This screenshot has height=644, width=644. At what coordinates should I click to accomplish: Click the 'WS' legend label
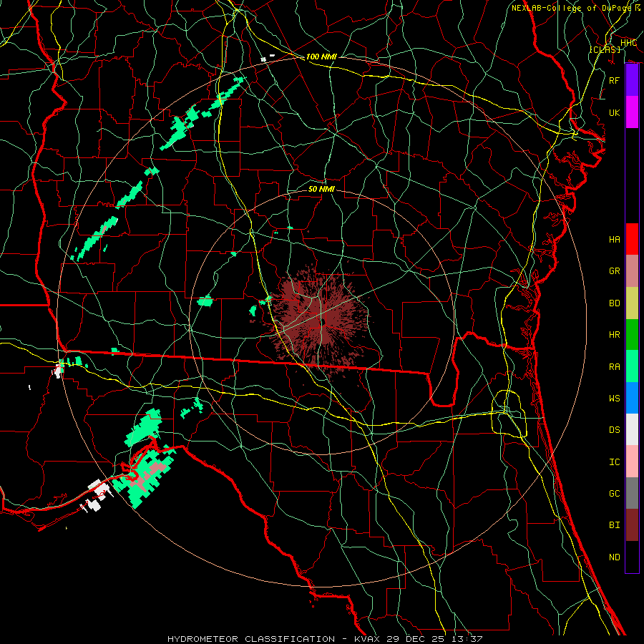pos(615,399)
